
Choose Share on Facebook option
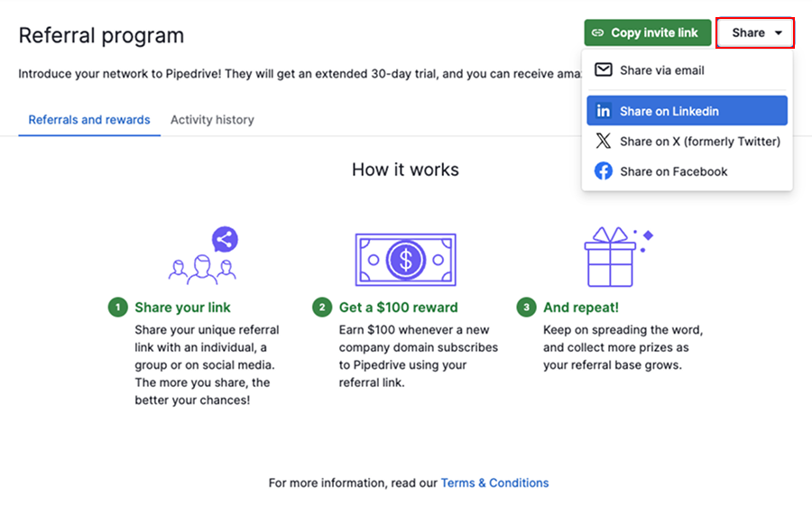[x=674, y=171]
